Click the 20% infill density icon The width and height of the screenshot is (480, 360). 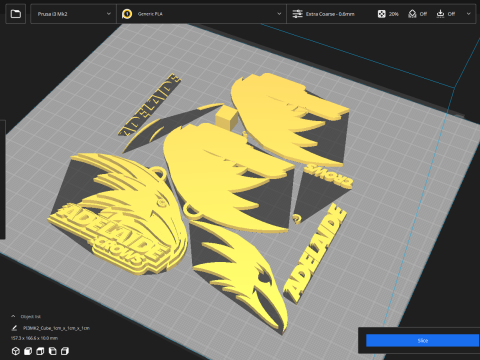381,14
